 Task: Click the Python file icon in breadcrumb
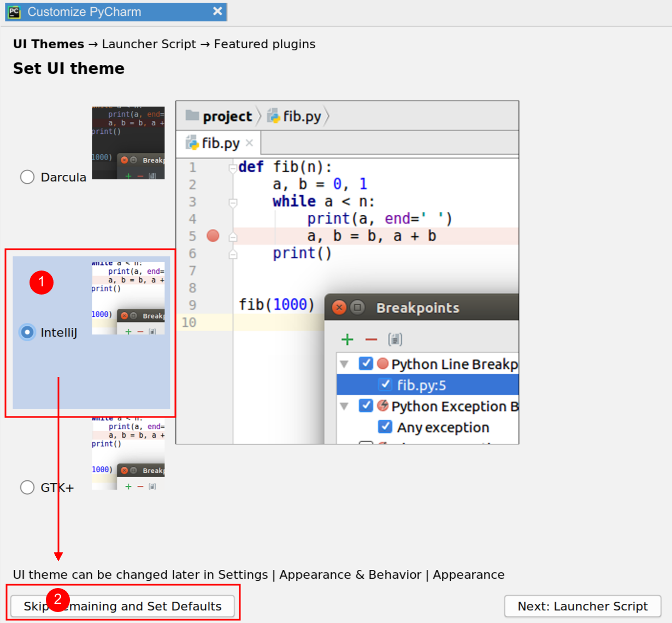pyautogui.click(x=274, y=116)
